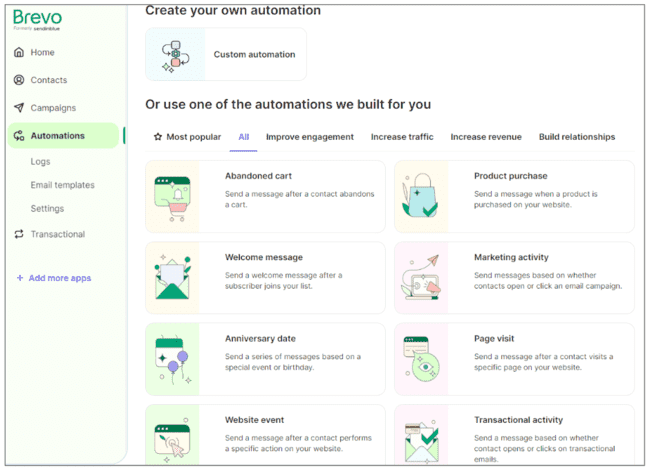
Task: Click the Campaigns paper plane icon
Action: tap(18, 108)
